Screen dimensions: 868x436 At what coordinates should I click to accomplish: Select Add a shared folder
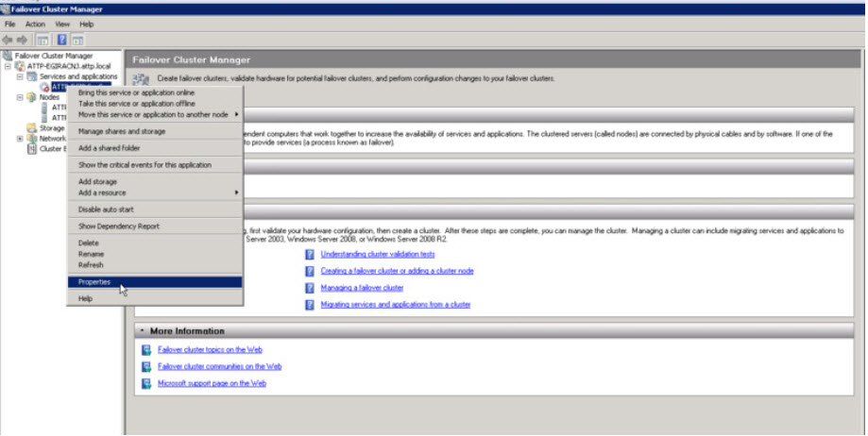[155, 148]
